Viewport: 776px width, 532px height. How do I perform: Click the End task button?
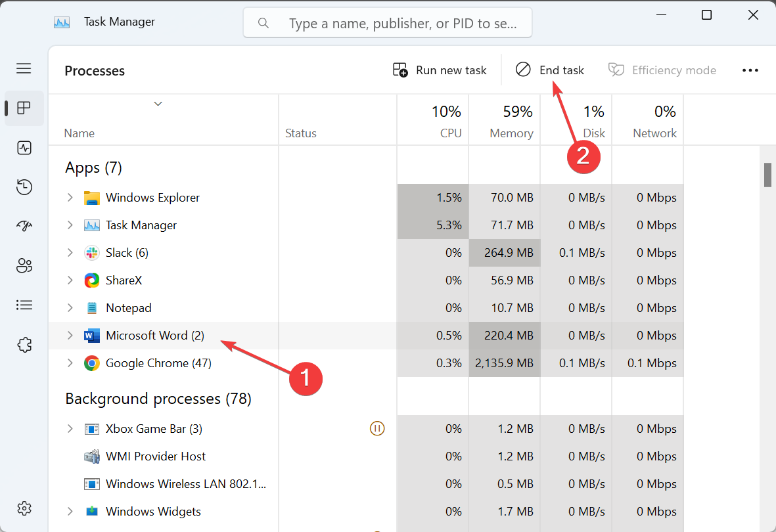tap(550, 70)
